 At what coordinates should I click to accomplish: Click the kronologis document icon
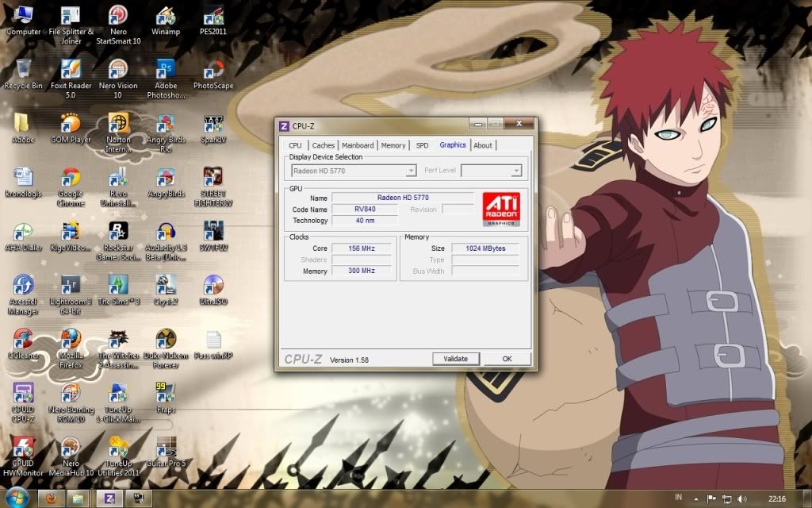23,183
